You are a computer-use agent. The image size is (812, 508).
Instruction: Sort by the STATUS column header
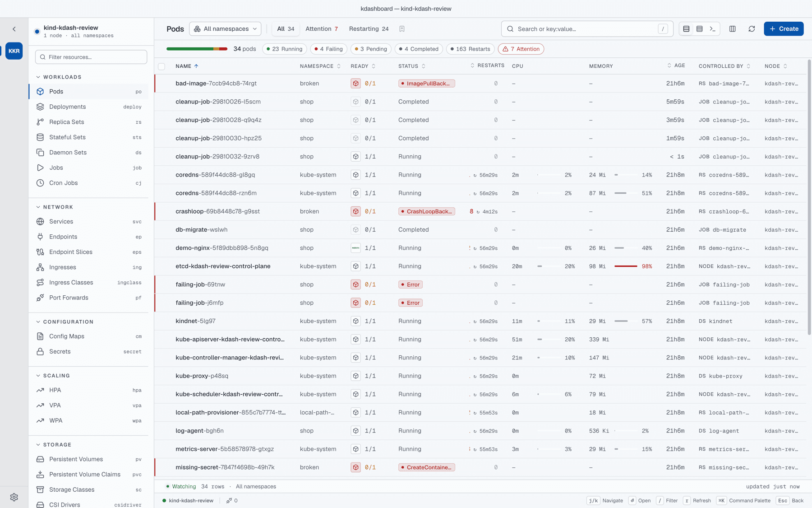coord(412,66)
